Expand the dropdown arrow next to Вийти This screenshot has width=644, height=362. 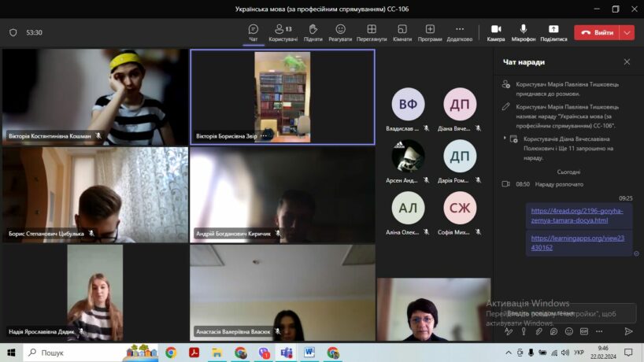[x=627, y=32]
